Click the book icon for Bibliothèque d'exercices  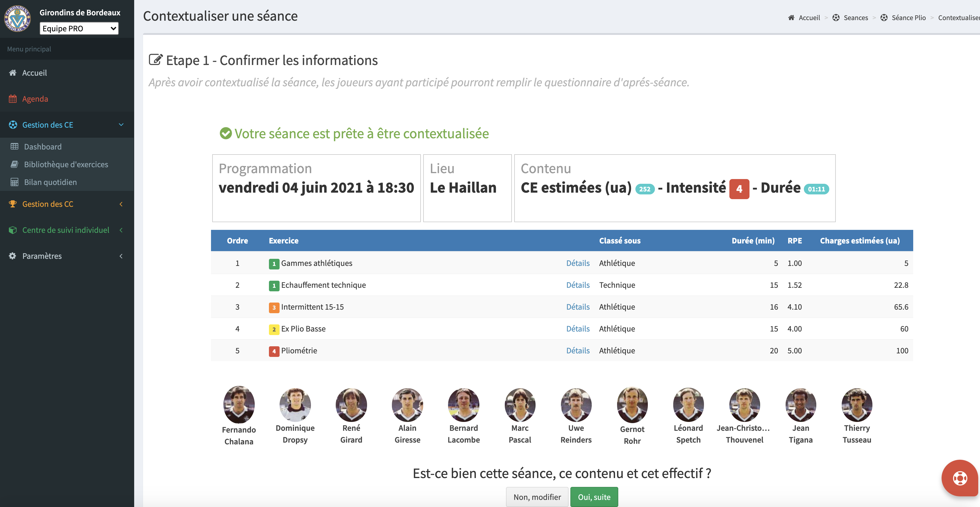pyautogui.click(x=14, y=164)
